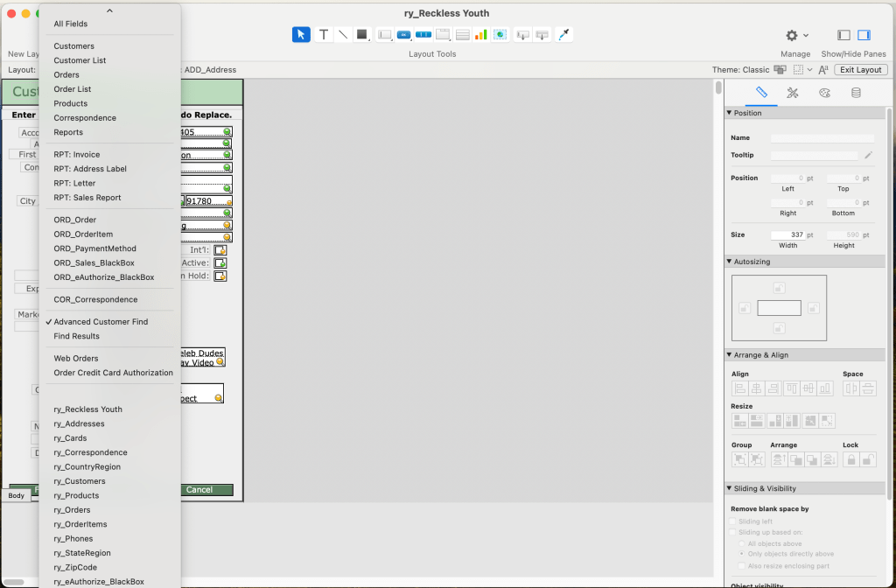Image resolution: width=896 pixels, height=588 pixels.
Task: Select All objects above radio button
Action: pyautogui.click(x=743, y=543)
